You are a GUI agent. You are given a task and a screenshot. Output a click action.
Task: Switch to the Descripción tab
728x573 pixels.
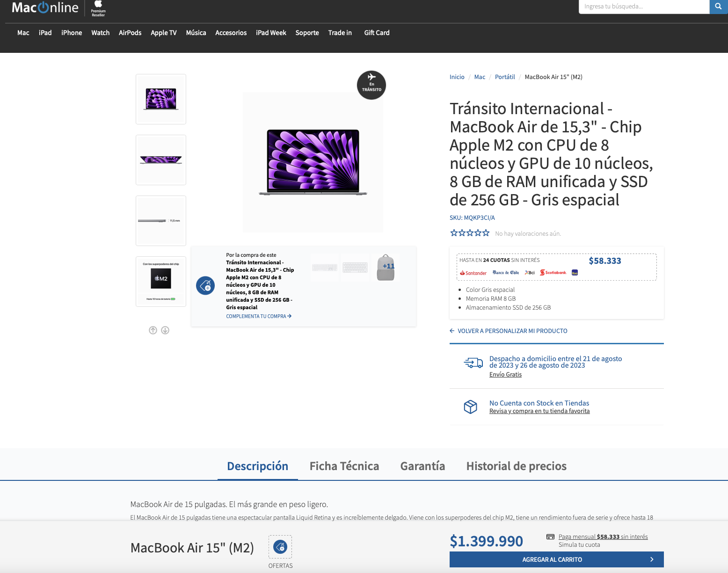(258, 466)
